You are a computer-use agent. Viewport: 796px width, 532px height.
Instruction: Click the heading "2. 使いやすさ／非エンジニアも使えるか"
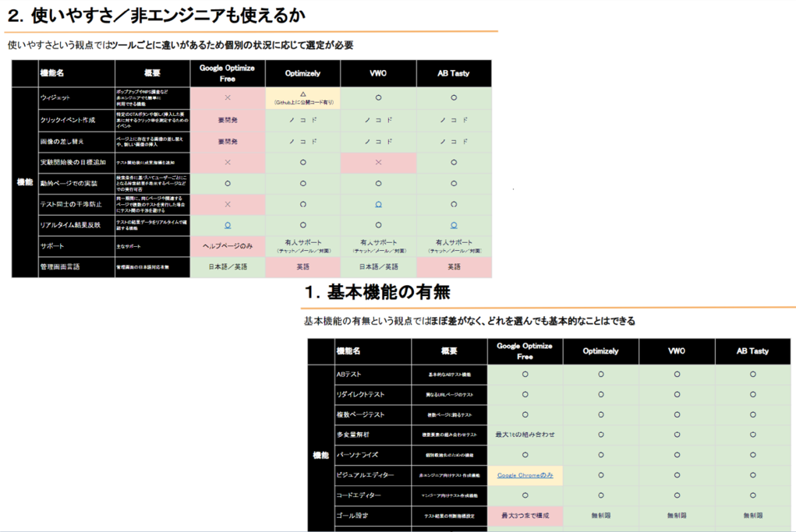(x=157, y=16)
